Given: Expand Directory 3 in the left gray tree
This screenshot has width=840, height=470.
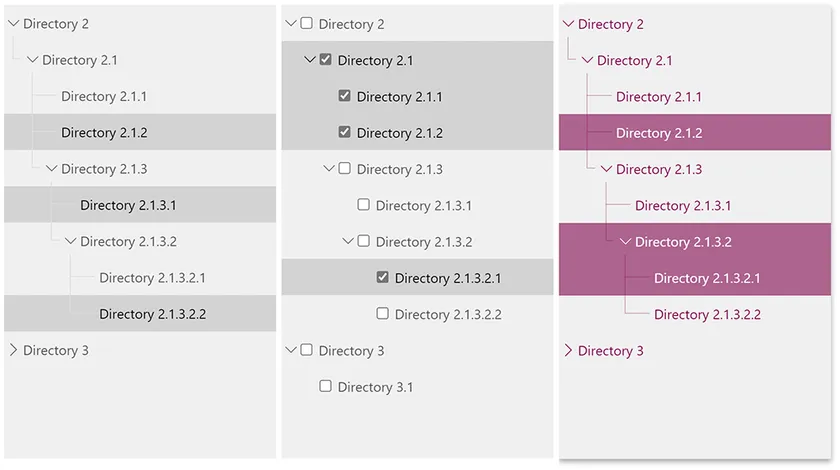Looking at the screenshot, I should 13,351.
